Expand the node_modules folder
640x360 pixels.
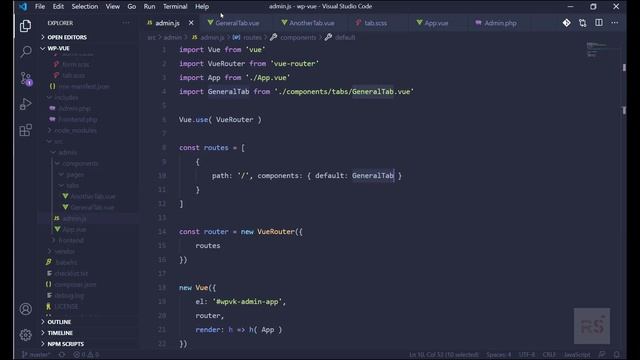[x=76, y=131]
